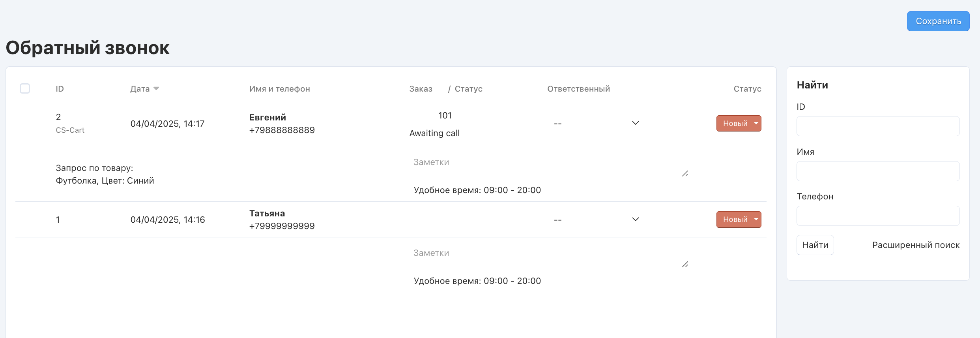Sort table by ID column header
Screen dimensions: 980x338
click(x=60, y=89)
